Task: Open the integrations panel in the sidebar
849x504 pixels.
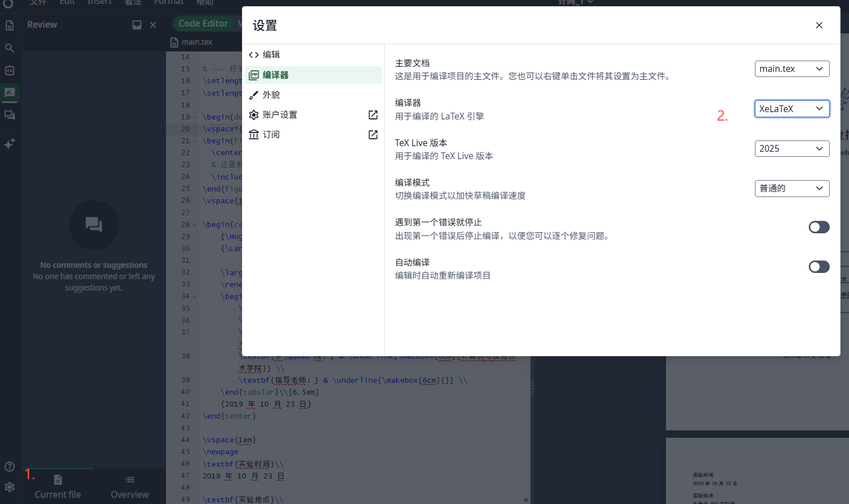Action: click(x=9, y=70)
